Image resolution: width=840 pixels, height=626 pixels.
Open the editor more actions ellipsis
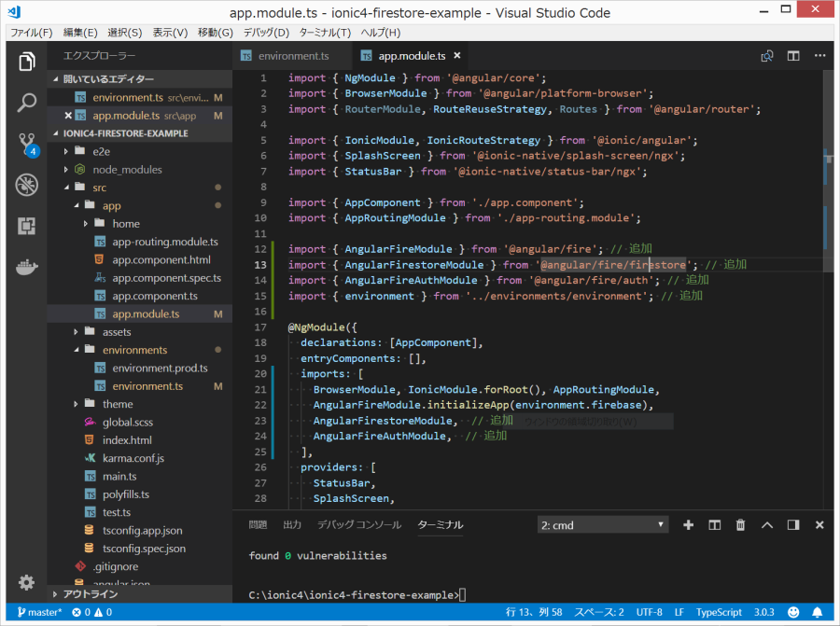click(x=819, y=56)
